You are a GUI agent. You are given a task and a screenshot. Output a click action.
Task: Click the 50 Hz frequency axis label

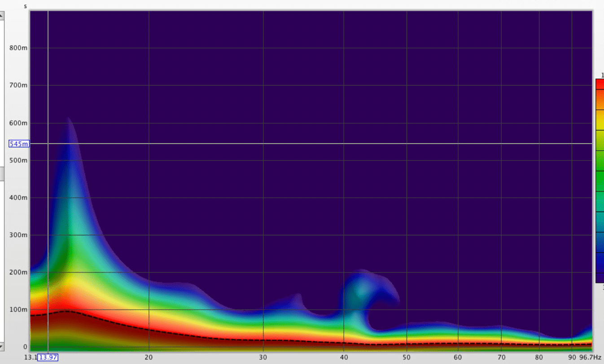coord(407,357)
